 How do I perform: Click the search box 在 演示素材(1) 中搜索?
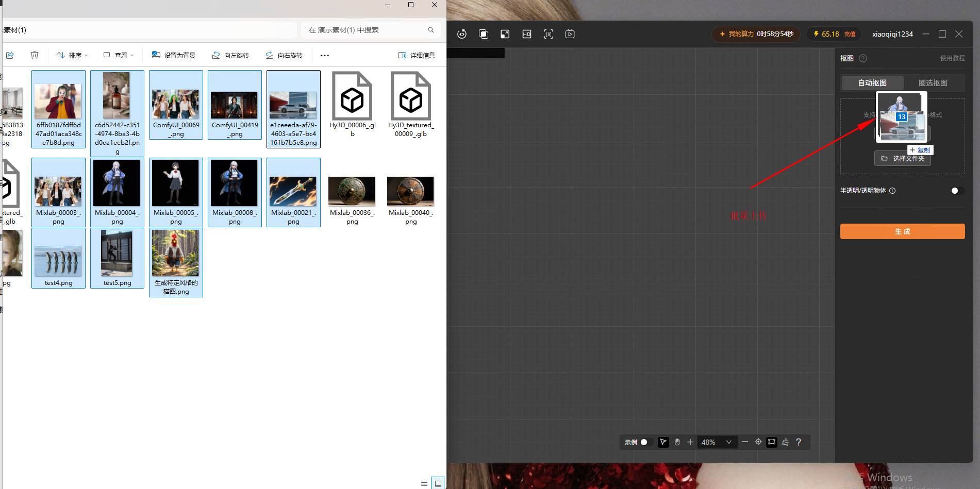[371, 30]
